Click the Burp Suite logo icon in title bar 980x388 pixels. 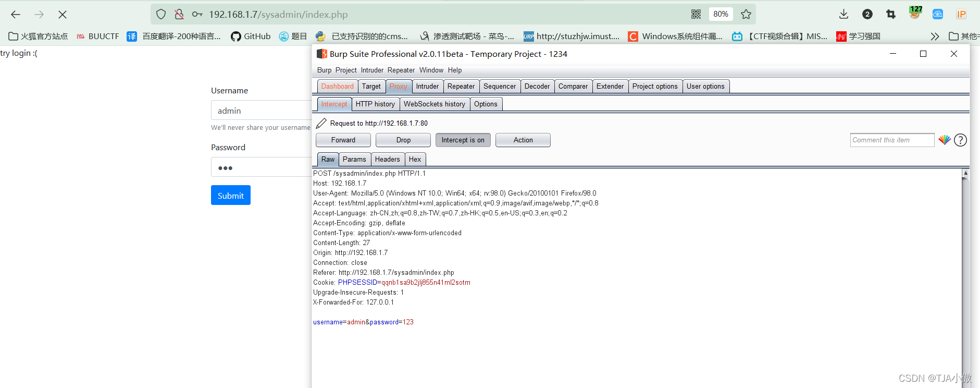click(322, 54)
